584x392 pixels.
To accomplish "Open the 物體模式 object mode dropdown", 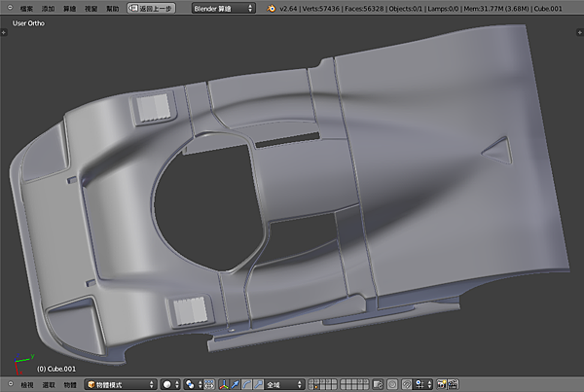I will click(x=121, y=384).
